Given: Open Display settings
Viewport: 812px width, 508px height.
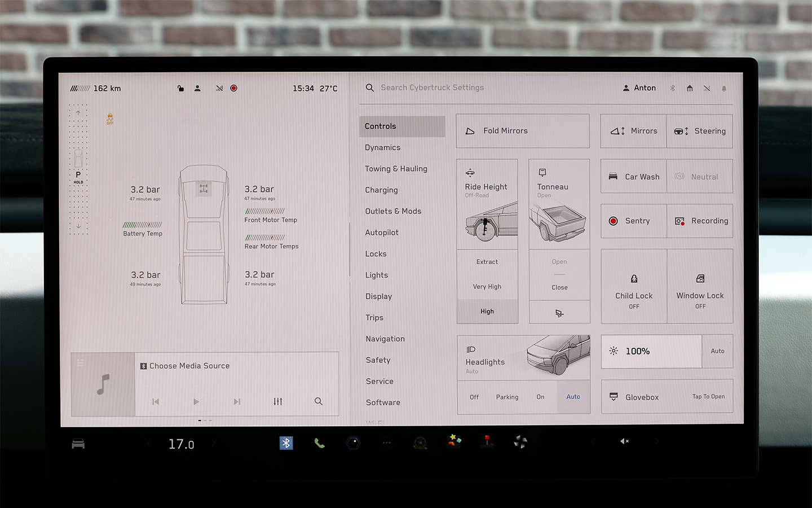Looking at the screenshot, I should [378, 296].
